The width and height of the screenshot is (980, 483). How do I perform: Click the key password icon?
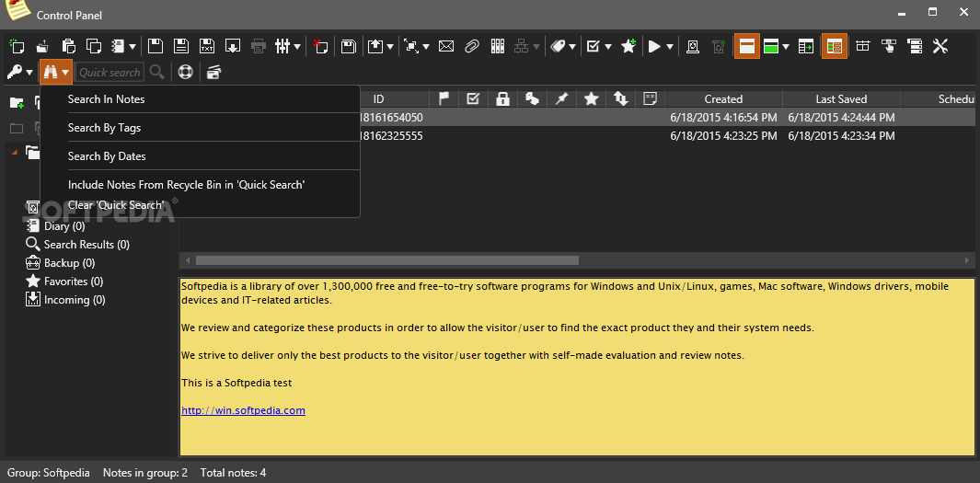pos(15,73)
